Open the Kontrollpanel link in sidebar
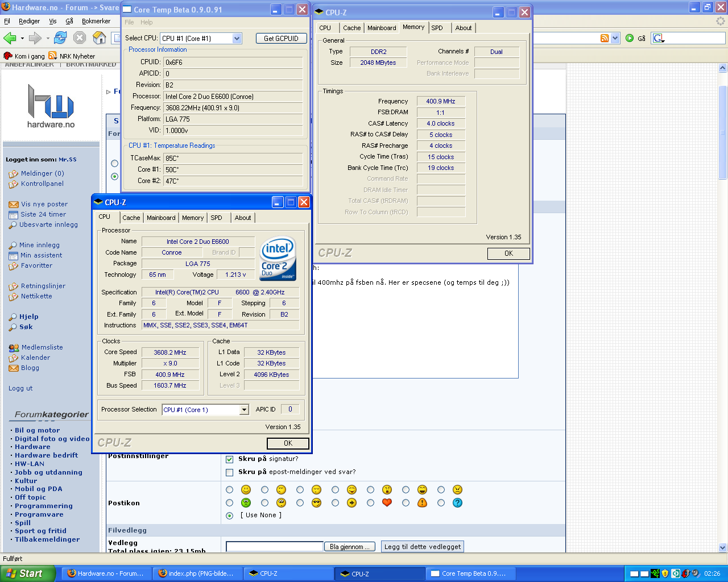This screenshot has width=728, height=582. tap(42, 184)
